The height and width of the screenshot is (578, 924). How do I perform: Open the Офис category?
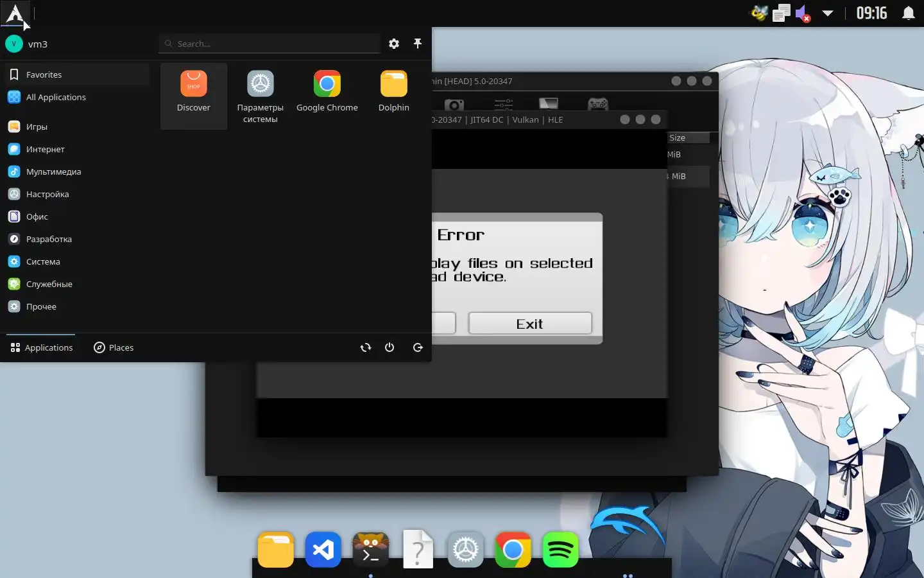pyautogui.click(x=77, y=216)
